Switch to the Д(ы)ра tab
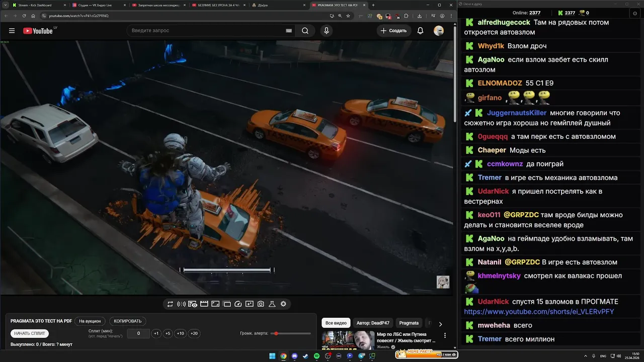The height and width of the screenshot is (362, 644). point(278,5)
